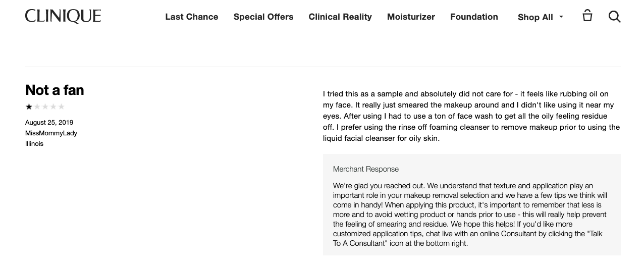Navigate to Foundation
Screen dimensions: 644x265
tap(474, 17)
